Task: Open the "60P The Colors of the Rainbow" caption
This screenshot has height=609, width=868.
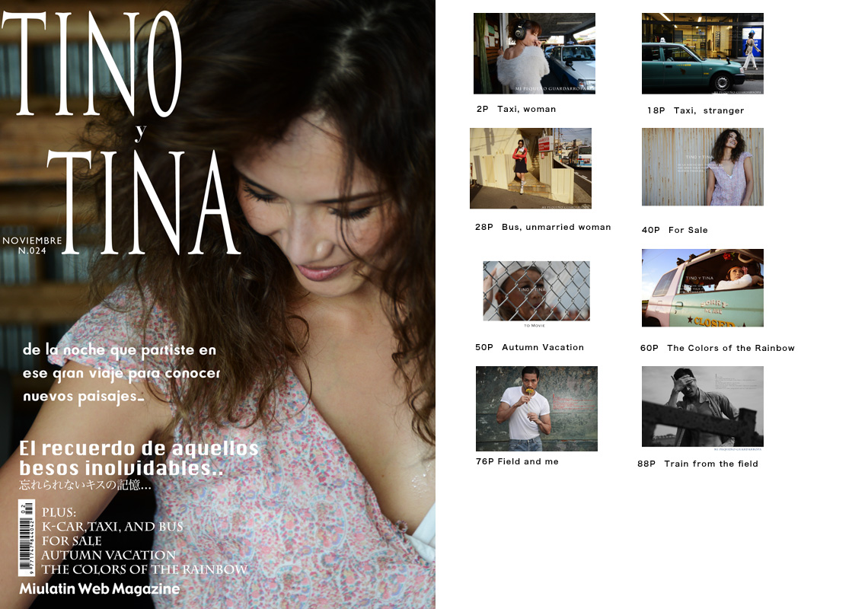Action: [717, 348]
